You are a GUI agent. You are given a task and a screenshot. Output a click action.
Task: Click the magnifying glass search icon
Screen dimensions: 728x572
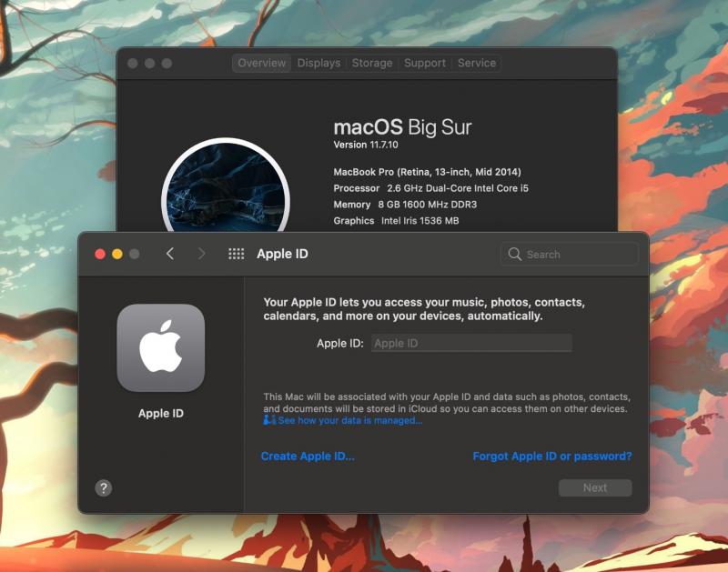click(515, 255)
